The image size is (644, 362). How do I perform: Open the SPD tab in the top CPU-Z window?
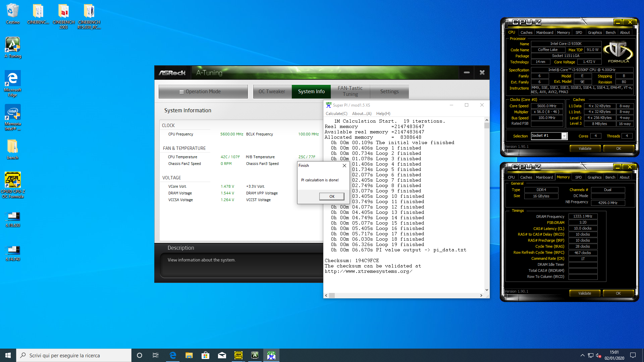(x=579, y=33)
